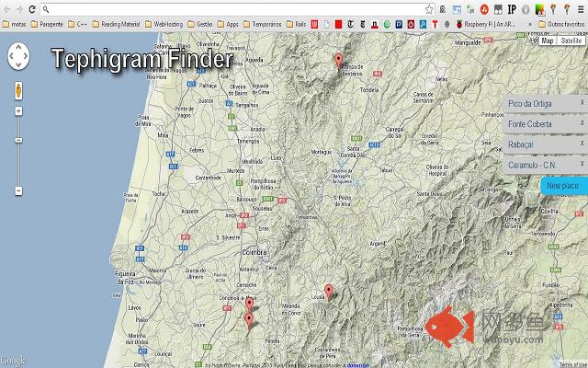Click the zoom slider handle

[x=18, y=140]
